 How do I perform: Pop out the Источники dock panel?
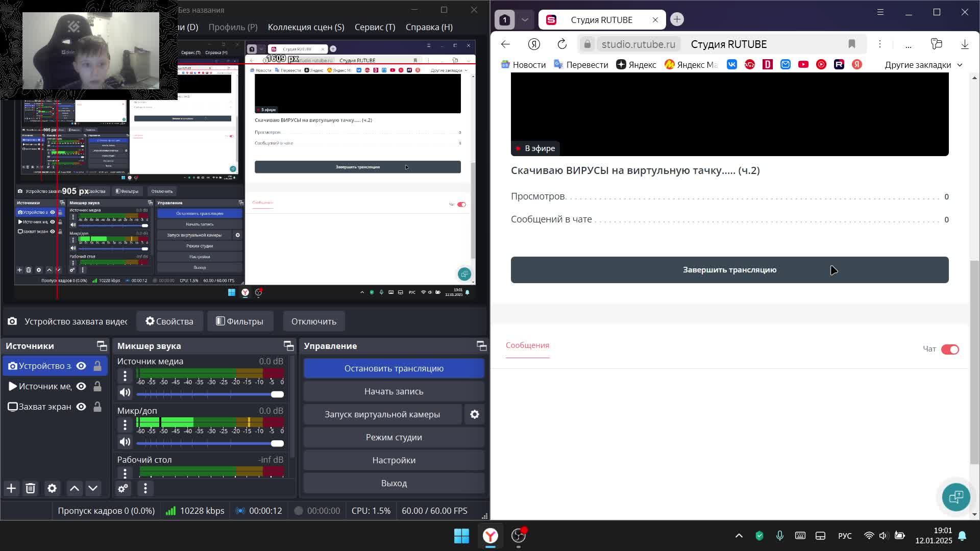[x=102, y=346]
